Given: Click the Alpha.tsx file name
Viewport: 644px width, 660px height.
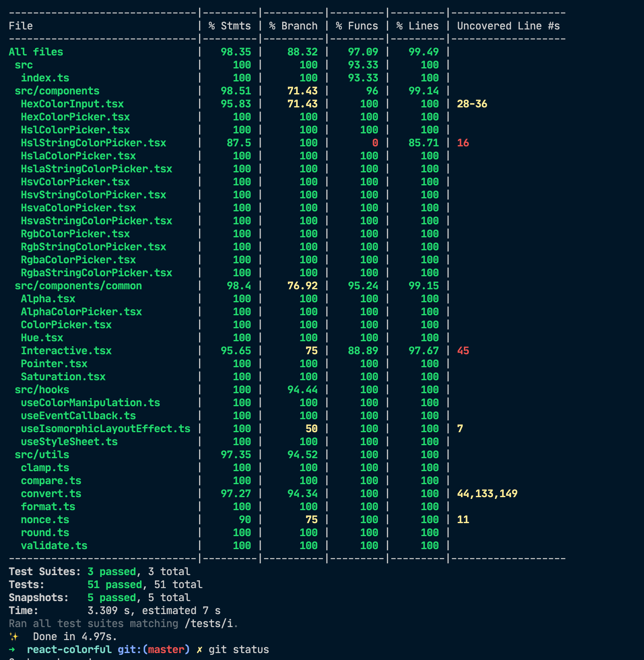Looking at the screenshot, I should coord(48,299).
